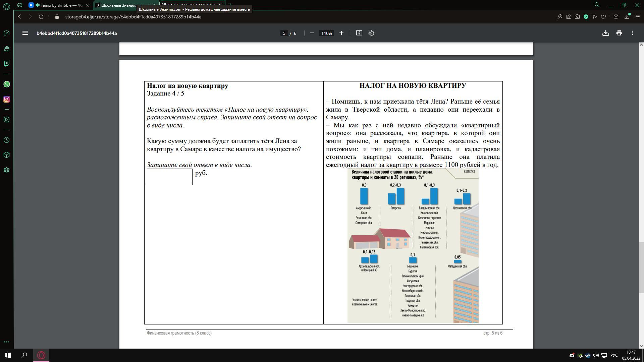
Task: Open GX Corner gamepad icon
Action: pyautogui.click(x=20, y=5)
